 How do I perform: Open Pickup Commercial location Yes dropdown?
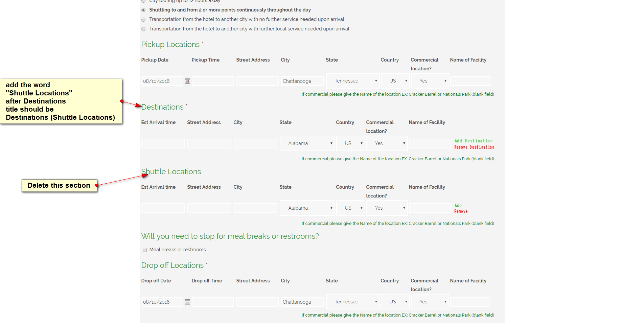430,81
